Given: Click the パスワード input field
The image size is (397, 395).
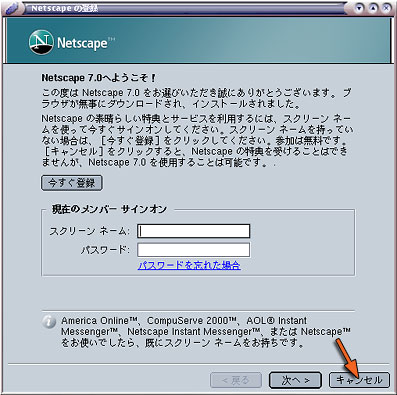Looking at the screenshot, I should click(x=194, y=250).
